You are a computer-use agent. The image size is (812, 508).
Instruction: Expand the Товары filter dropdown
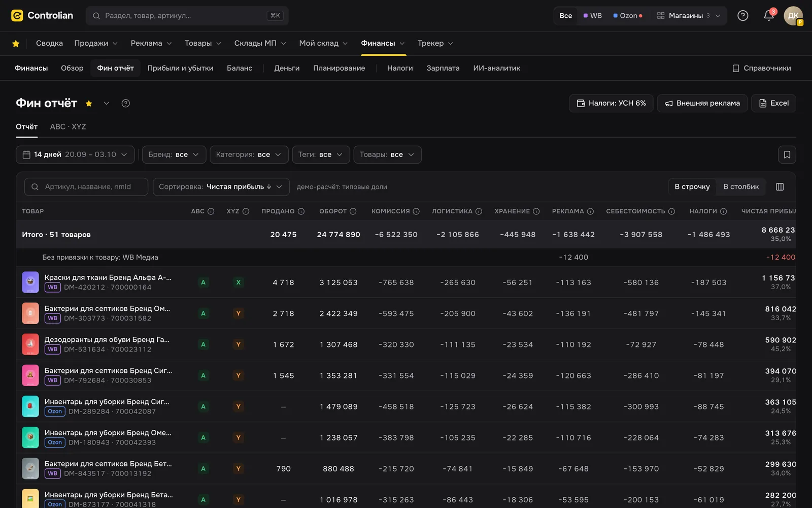click(x=387, y=154)
